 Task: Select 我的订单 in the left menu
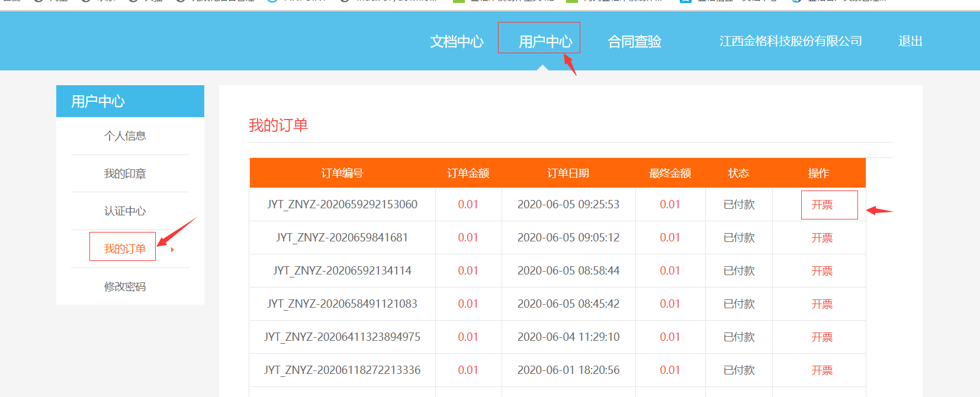click(124, 249)
